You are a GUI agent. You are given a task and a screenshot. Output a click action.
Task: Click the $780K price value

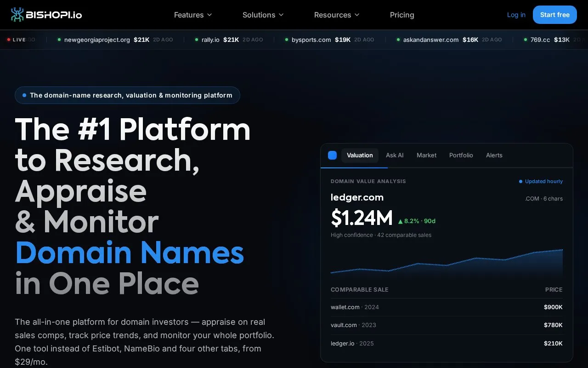pyautogui.click(x=553, y=325)
